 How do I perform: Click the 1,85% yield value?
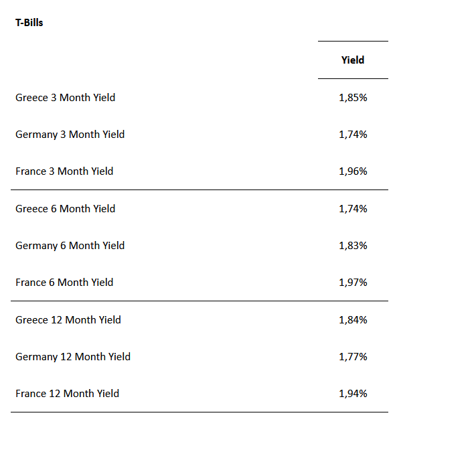click(x=353, y=98)
